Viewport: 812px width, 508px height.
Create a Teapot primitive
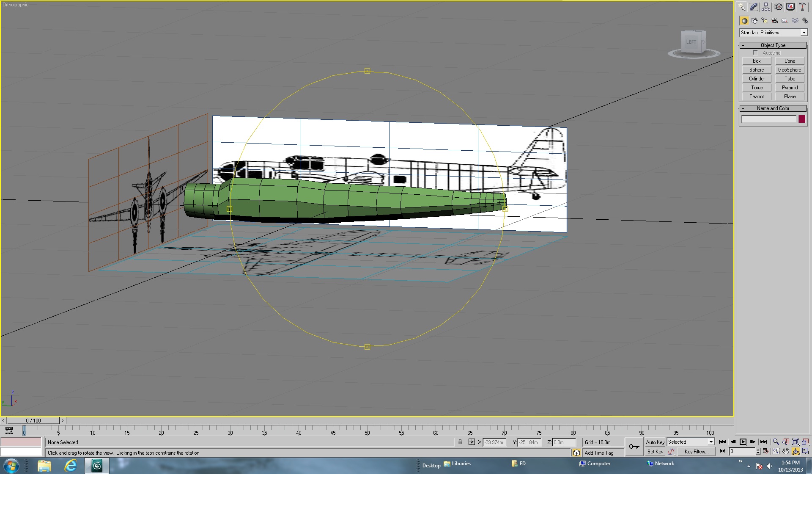coord(757,97)
